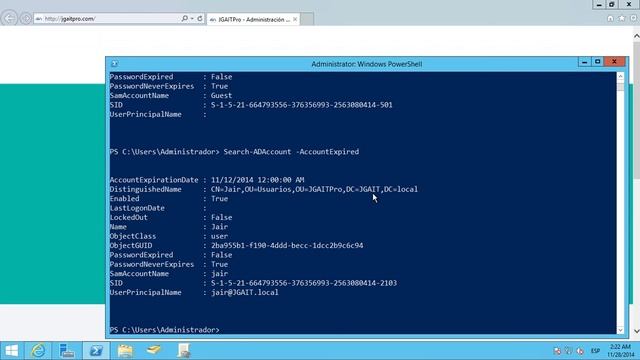This screenshot has width=640, height=360.
Task: Click the Internet Explorer back arrow
Action: 9,18
